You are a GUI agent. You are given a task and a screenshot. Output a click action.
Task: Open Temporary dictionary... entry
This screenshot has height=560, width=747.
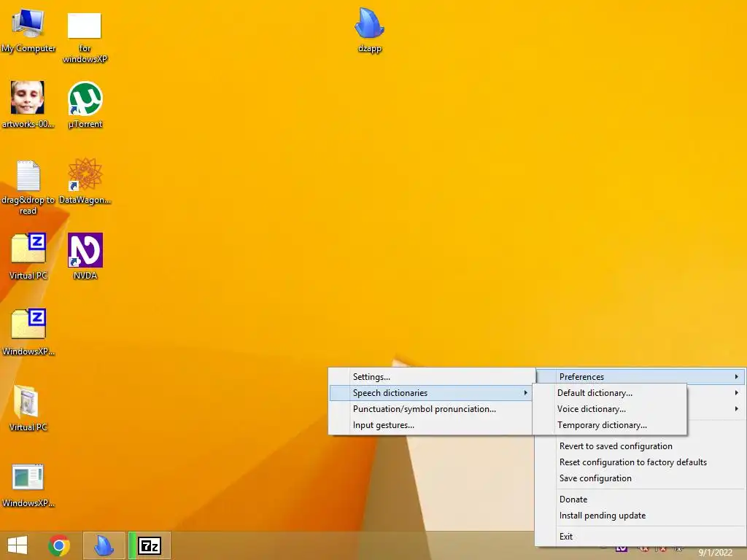click(x=609, y=425)
